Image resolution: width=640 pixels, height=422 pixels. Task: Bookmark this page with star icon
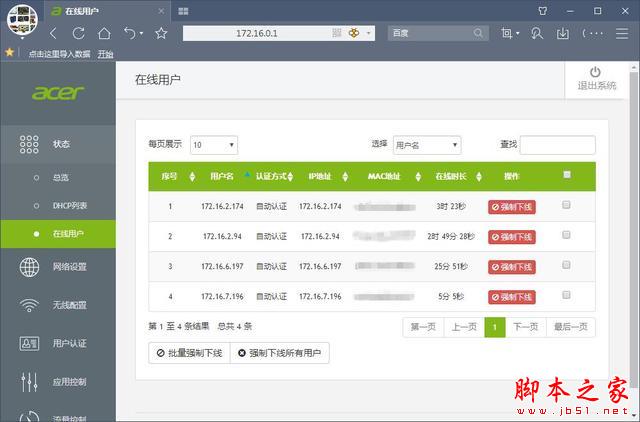(161, 33)
